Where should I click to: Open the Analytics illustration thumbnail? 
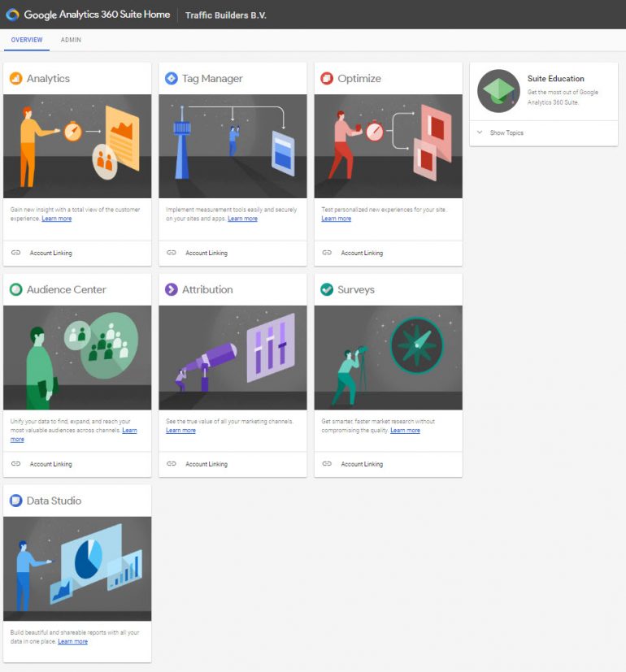77,146
